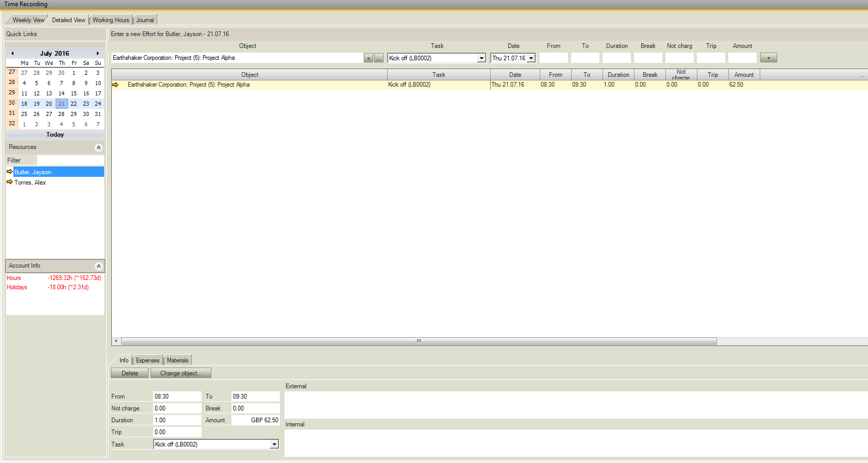The image size is (868, 463).
Task: Click the Resources Filter input field
Action: pos(70,160)
